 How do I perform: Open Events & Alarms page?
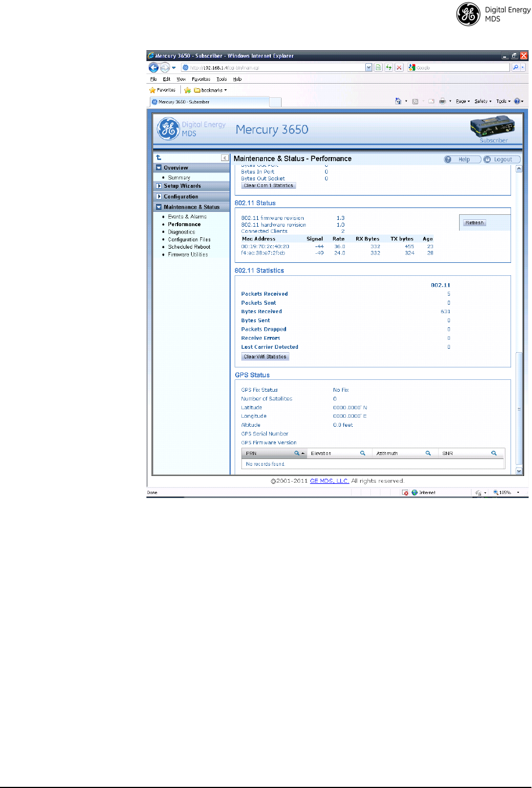(x=187, y=217)
